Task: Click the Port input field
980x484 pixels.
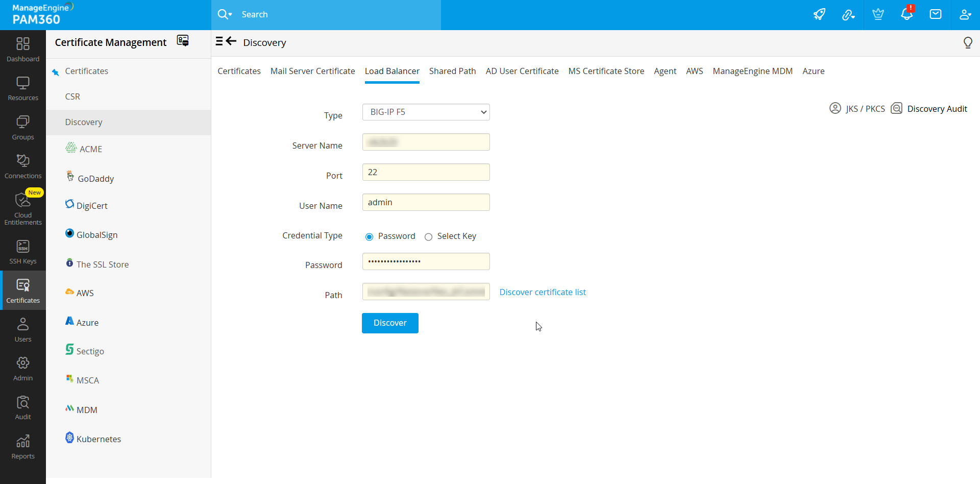Action: coord(426,173)
